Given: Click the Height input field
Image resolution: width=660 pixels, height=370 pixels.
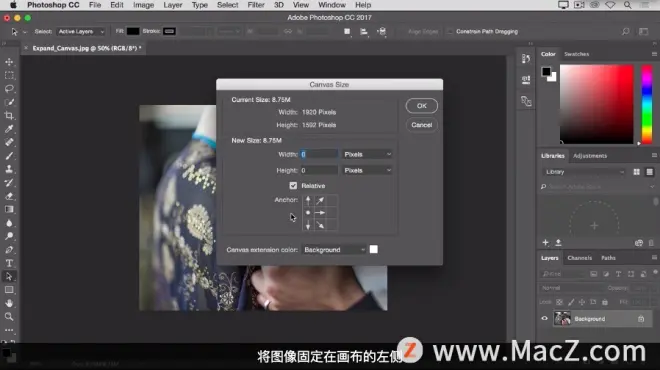Looking at the screenshot, I should [x=319, y=170].
